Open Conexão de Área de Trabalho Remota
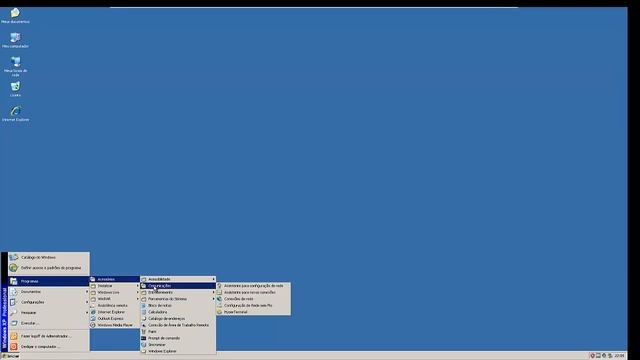The height and width of the screenshot is (360, 640). click(178, 325)
